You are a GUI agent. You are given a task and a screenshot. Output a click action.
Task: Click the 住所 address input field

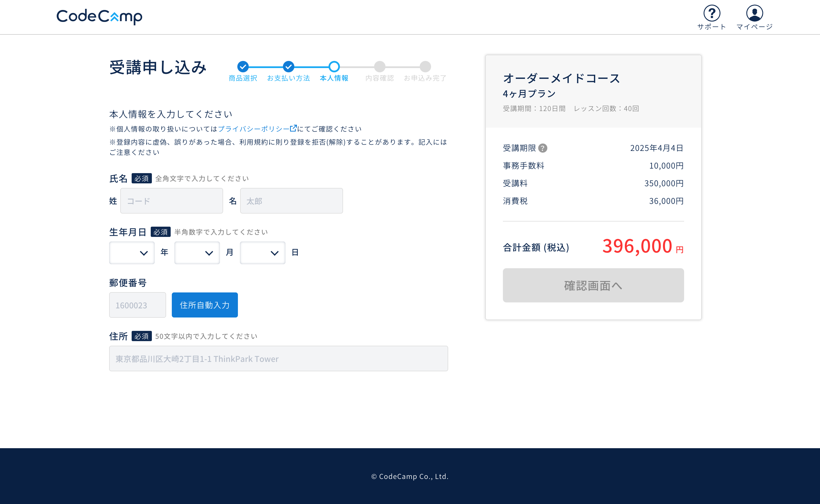tap(278, 358)
